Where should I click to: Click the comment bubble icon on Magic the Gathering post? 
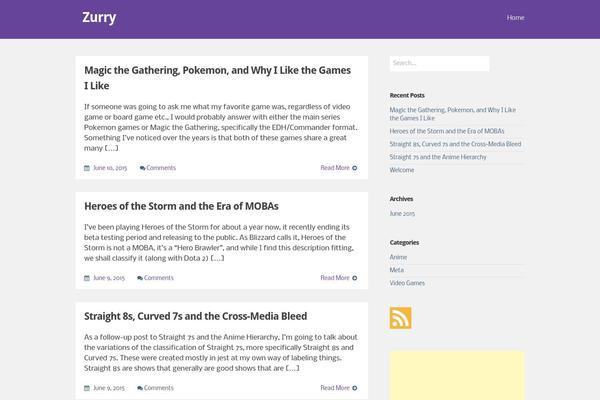[x=142, y=168]
